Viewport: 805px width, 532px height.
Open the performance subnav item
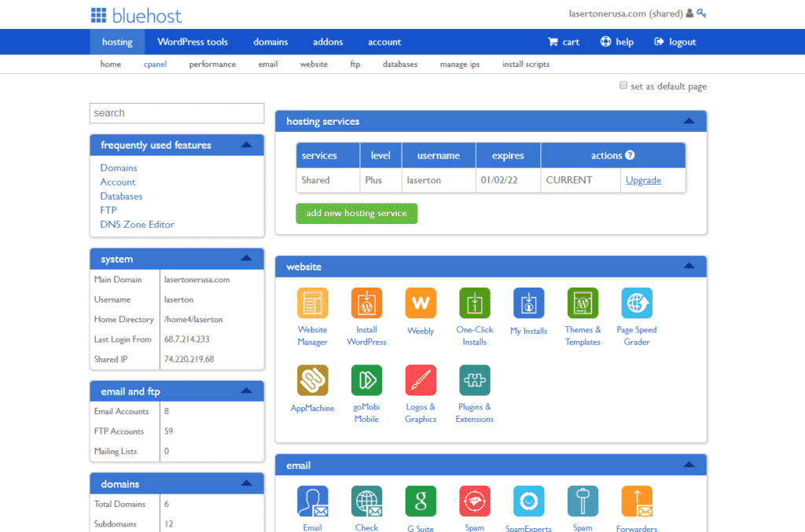pos(212,64)
